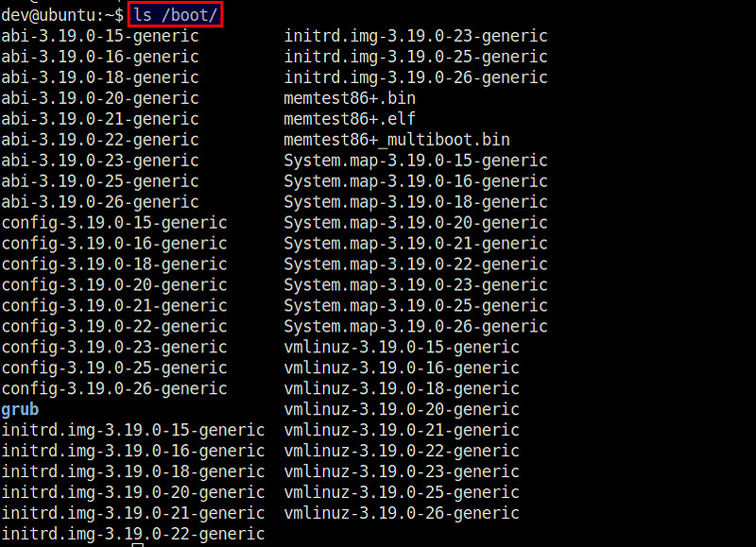Click initrd.img-3.19.0-15-generic entry

pyautogui.click(x=133, y=431)
